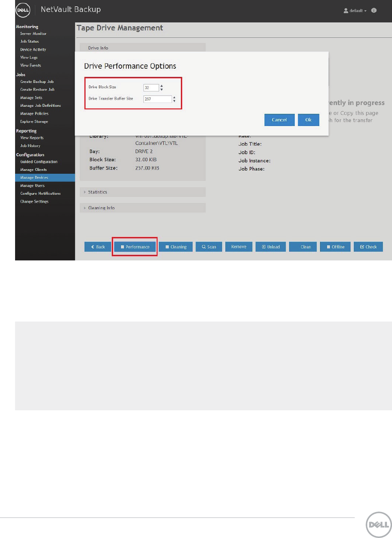Select Create Backup Job
The height and width of the screenshot is (538, 392).
(x=37, y=82)
